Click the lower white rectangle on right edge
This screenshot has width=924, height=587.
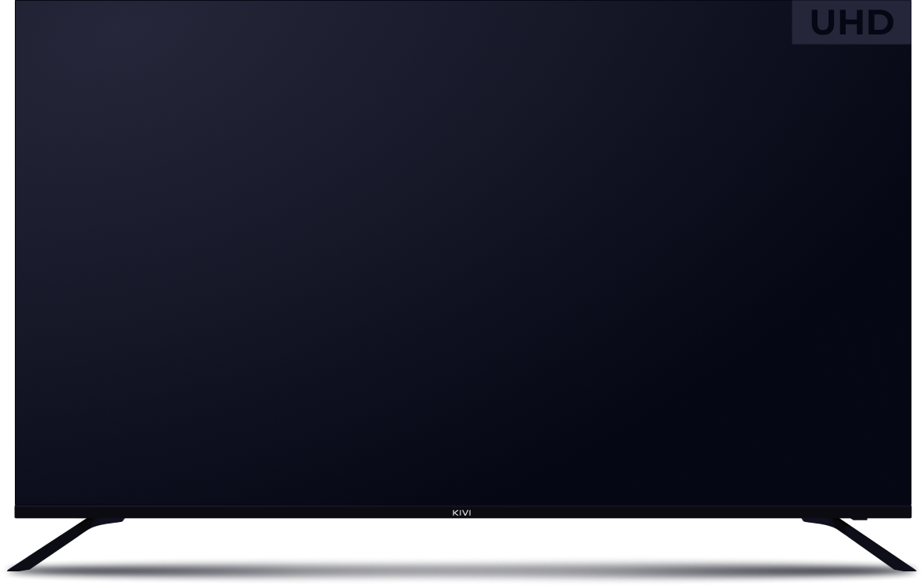pyautogui.click(x=918, y=317)
